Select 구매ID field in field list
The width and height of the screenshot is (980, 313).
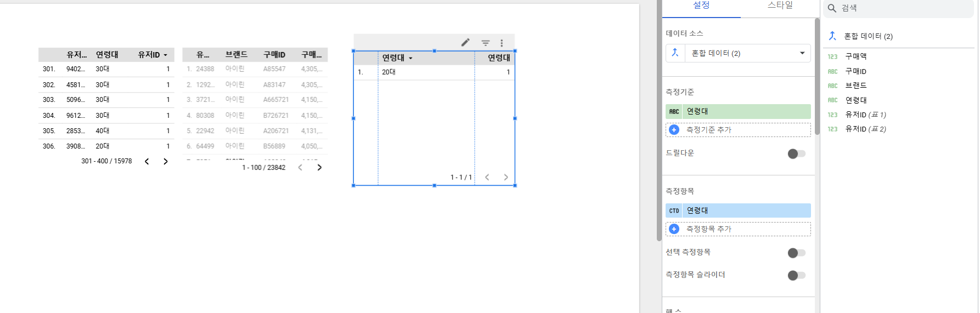tap(855, 71)
